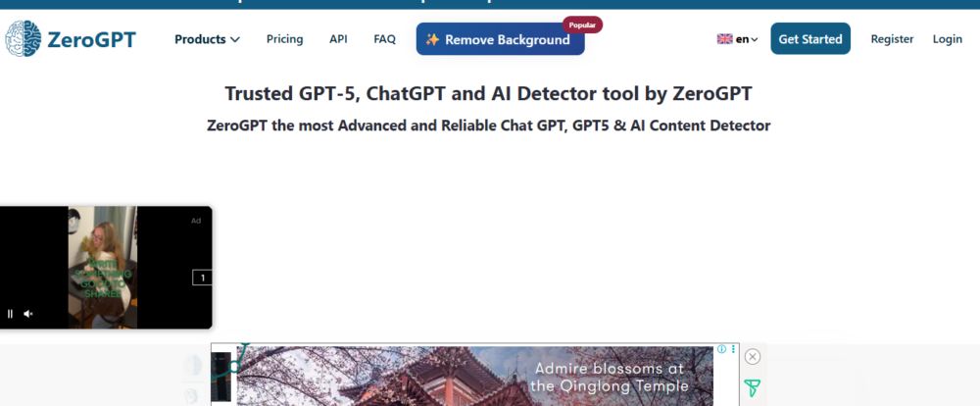Click the ZeroGPT brain logo

click(x=24, y=38)
